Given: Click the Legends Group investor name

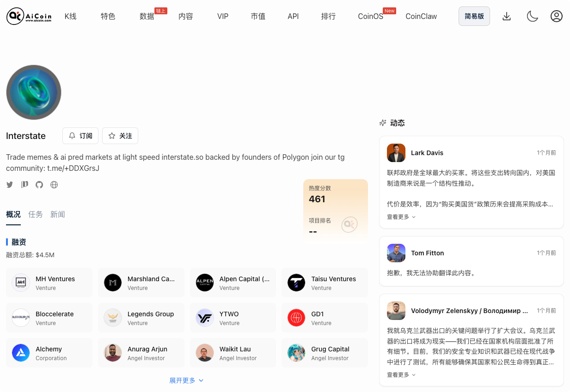Looking at the screenshot, I should point(151,314).
